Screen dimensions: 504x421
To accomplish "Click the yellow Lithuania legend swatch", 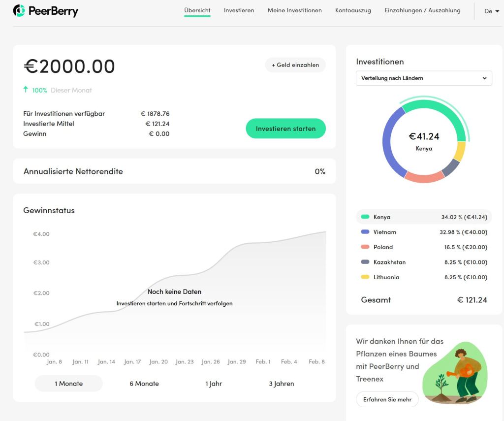I will pos(365,277).
